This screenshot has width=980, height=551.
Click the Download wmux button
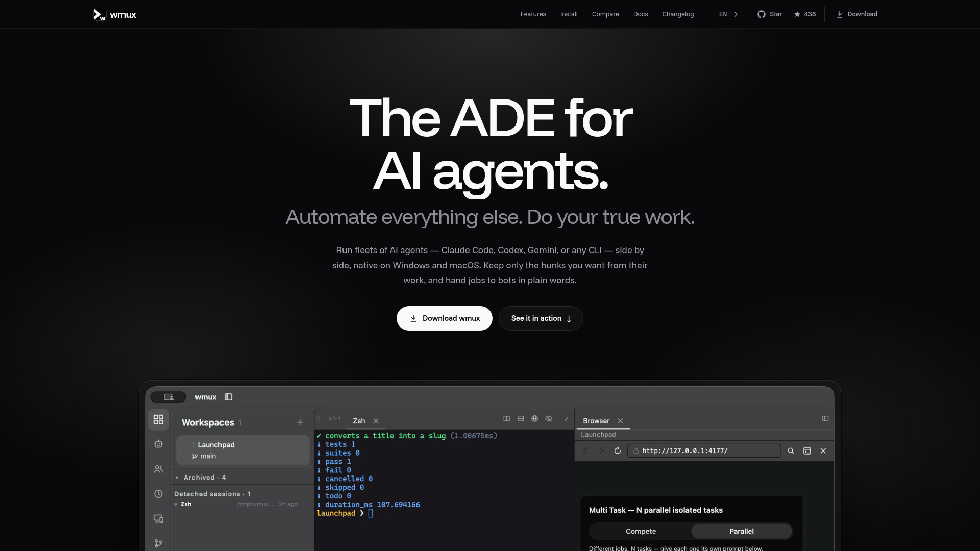click(x=445, y=318)
